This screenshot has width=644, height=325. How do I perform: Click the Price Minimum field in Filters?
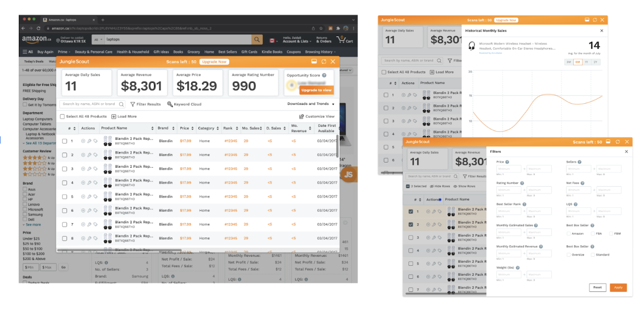[509, 169]
